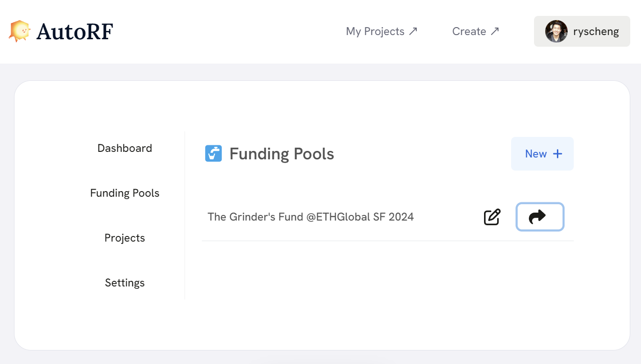Screen dimensions: 641x364
Task: Click the plus icon in the New button
Action: [557, 154]
